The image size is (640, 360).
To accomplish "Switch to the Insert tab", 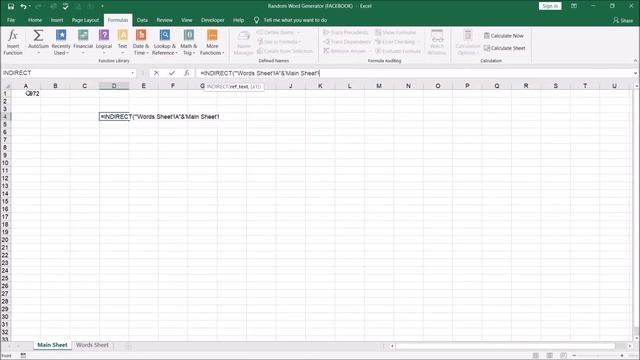I will [57, 20].
